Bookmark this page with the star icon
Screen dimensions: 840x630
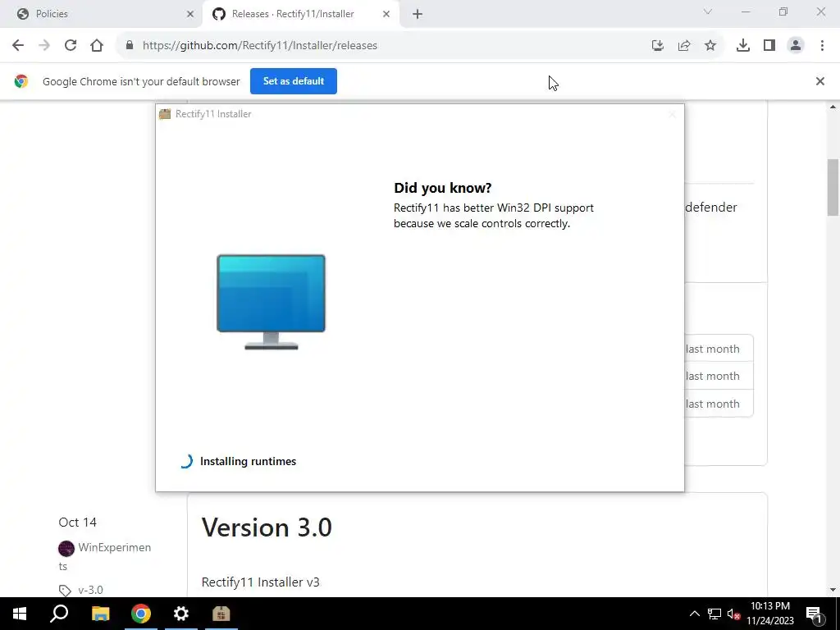click(710, 46)
